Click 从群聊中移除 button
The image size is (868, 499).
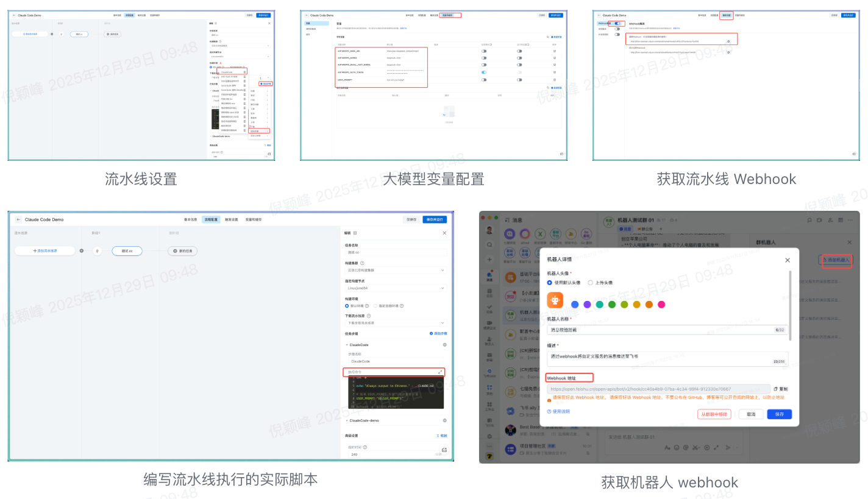point(714,414)
